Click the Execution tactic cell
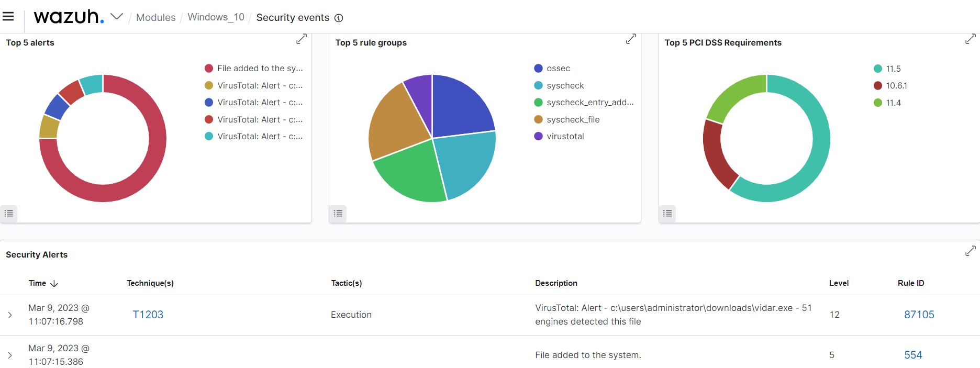Viewport: 980px width, 368px height. [x=351, y=315]
